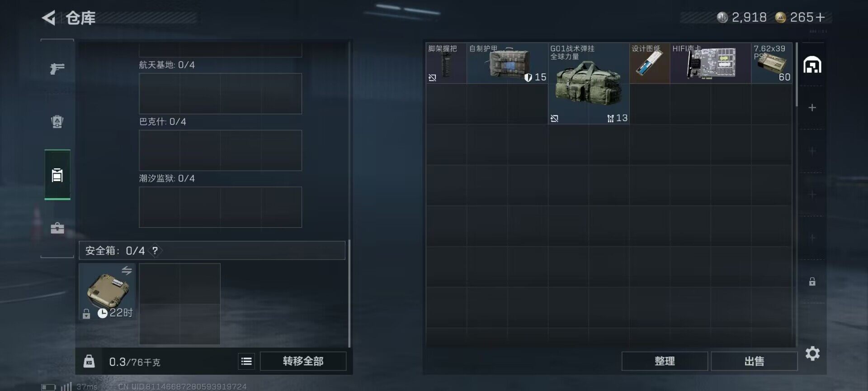Viewport: 868px width, 391px height.
Task: Select the HIFI声卡 sound card item
Action: click(711, 63)
